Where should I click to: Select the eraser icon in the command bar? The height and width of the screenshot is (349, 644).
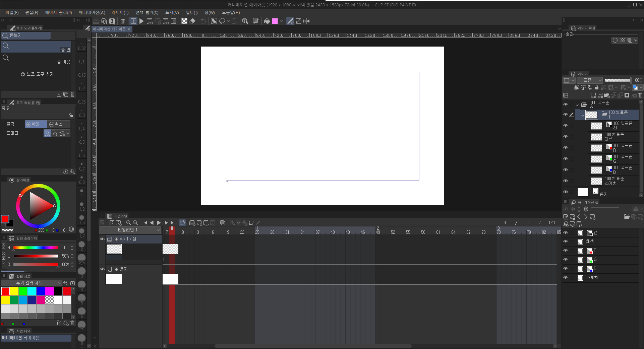(192, 21)
